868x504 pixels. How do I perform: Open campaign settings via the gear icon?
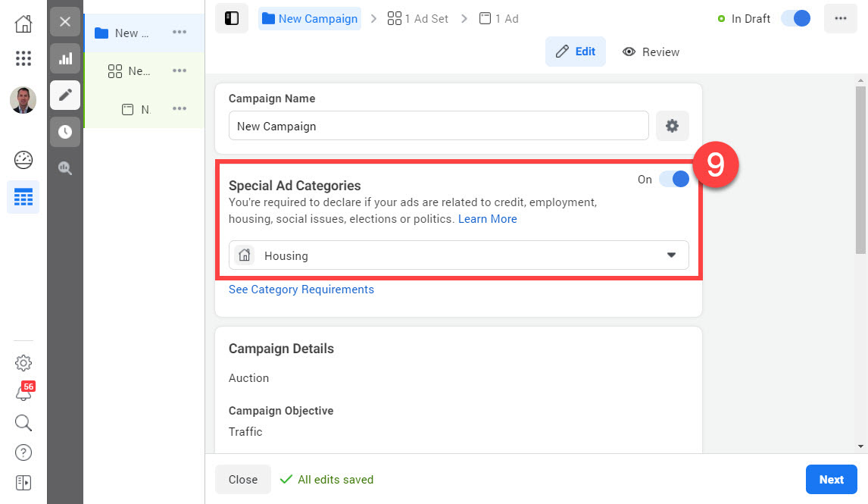click(672, 126)
